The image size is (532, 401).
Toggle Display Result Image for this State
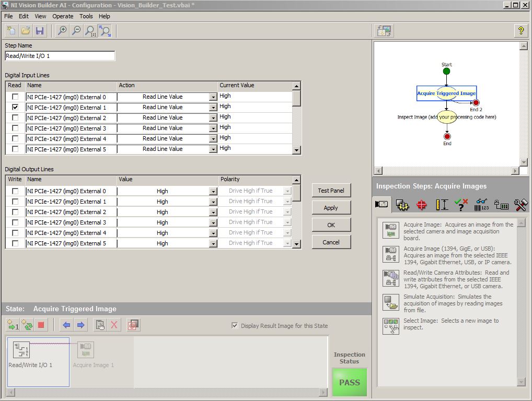click(x=235, y=325)
